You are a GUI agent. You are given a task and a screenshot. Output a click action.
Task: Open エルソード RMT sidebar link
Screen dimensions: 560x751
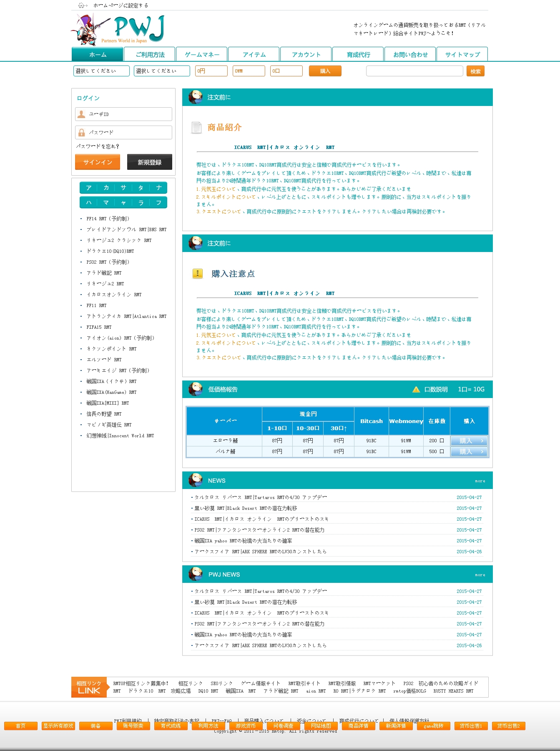[x=104, y=360]
